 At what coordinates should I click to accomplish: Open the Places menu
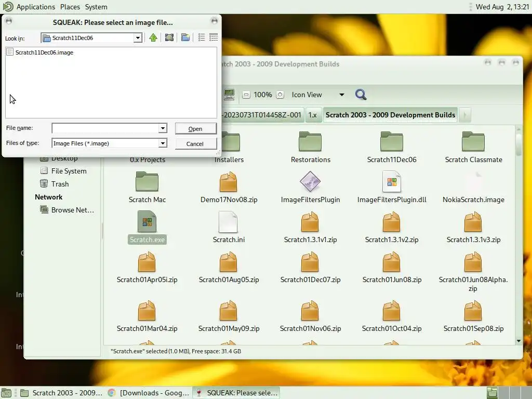point(70,7)
